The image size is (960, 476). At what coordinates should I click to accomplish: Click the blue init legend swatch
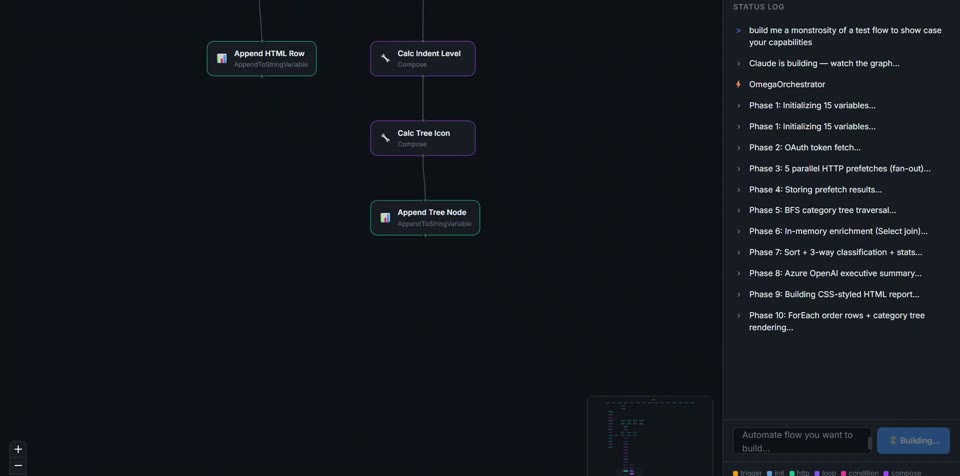[770, 473]
